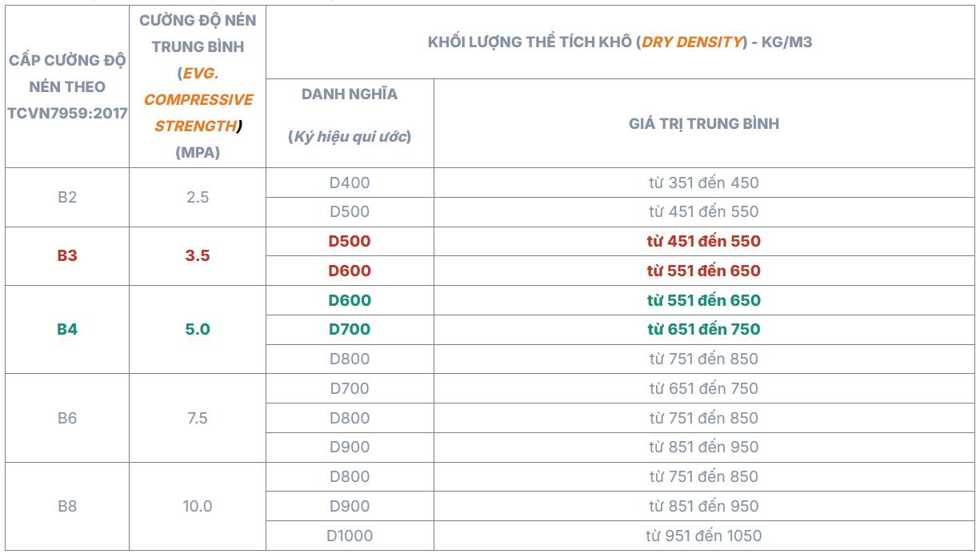Select the D400 density label
The height and width of the screenshot is (554, 980).
click(350, 183)
